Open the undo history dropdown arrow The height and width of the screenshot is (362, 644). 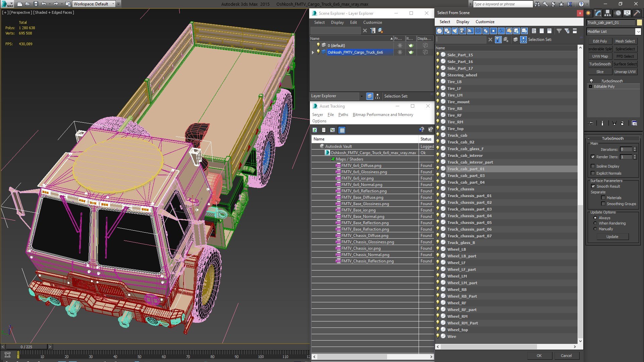point(49,4)
